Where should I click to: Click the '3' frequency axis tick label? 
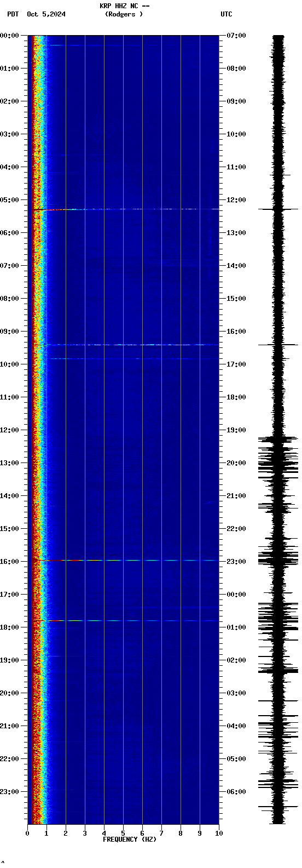click(x=85, y=833)
